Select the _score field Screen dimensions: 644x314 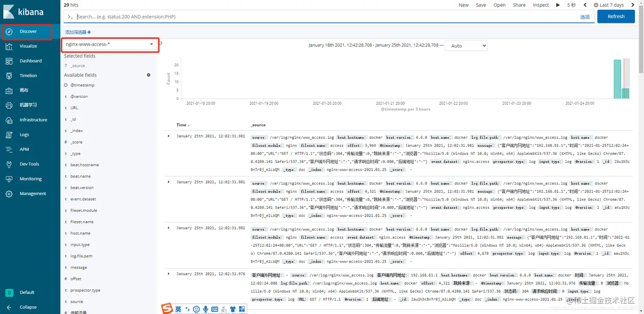[x=76, y=142]
